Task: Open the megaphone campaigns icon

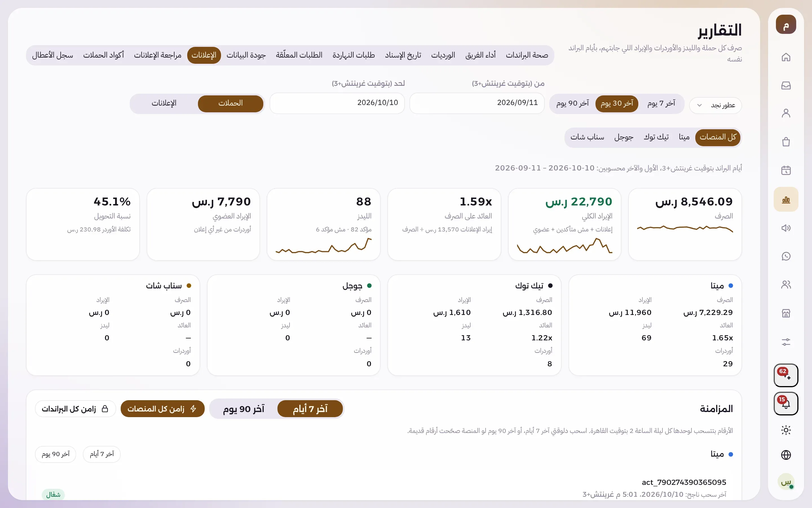Action: (786, 228)
